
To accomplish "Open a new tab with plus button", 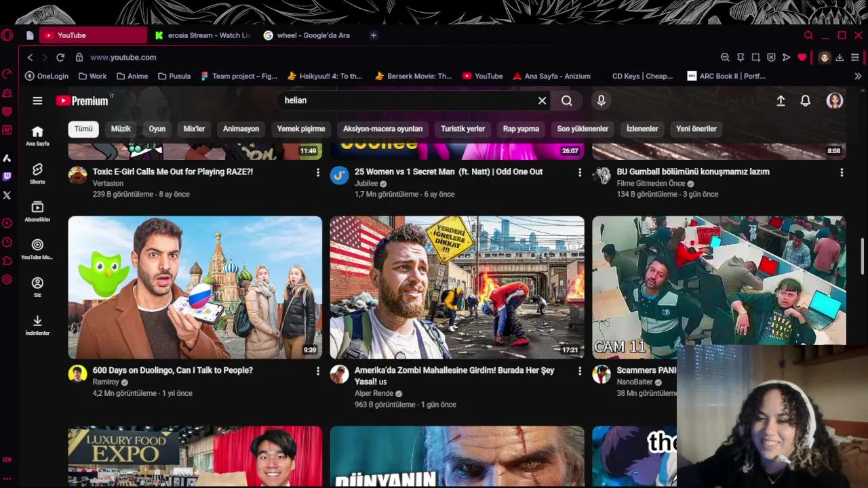I will [x=373, y=35].
